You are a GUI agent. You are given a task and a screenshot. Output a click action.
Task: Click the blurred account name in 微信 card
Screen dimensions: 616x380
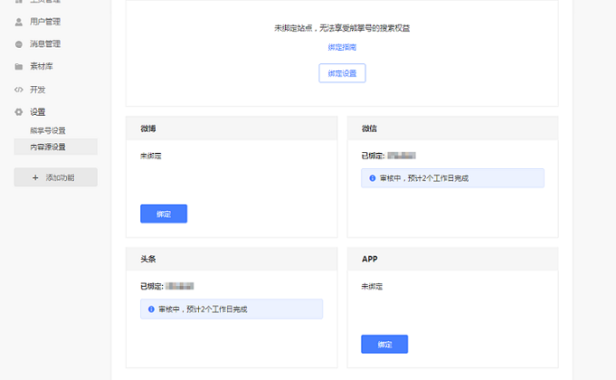pos(402,156)
